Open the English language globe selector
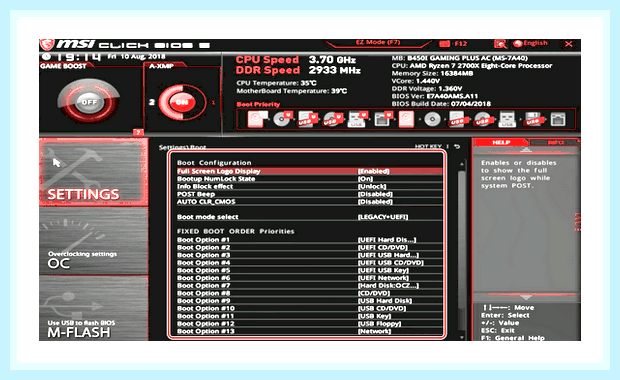 click(531, 43)
